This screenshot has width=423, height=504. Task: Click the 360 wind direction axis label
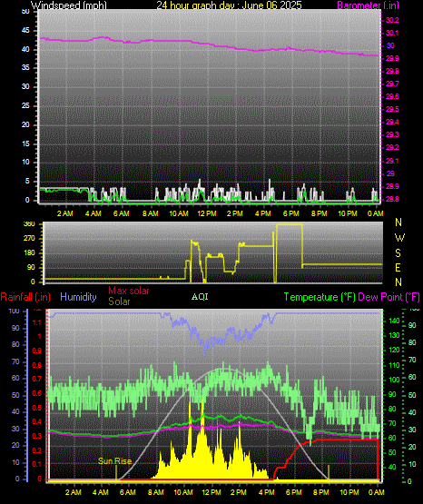pyautogui.click(x=29, y=224)
